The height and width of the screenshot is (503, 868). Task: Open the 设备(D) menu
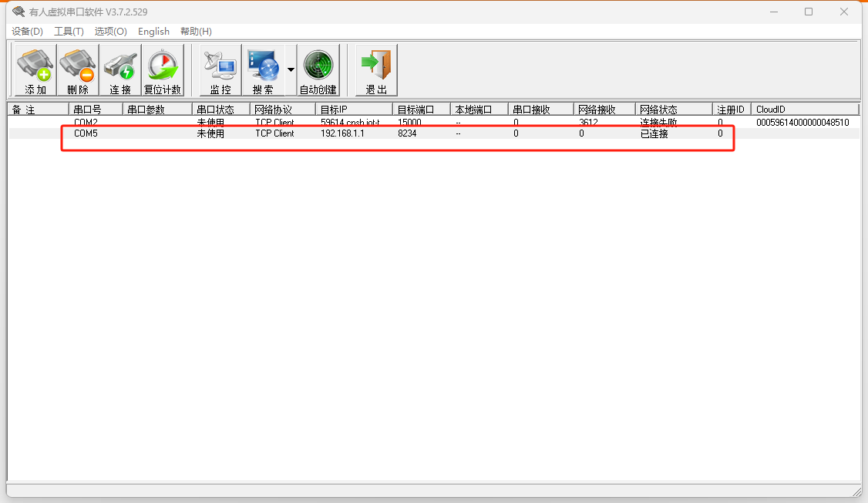[x=27, y=32]
